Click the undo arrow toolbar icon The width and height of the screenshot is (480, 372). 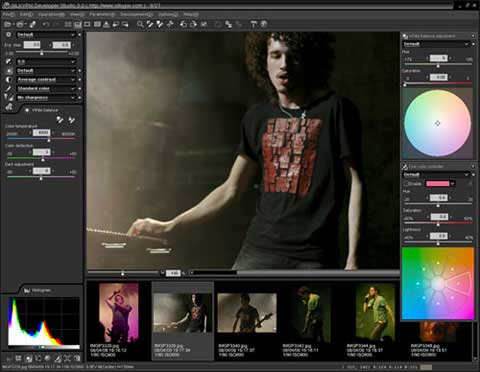(x=46, y=24)
